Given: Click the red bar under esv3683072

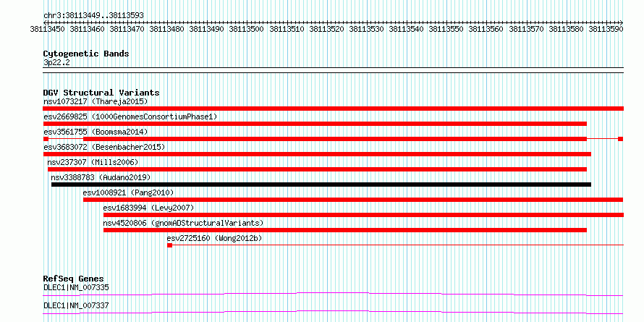Looking at the screenshot, I should tap(317, 154).
